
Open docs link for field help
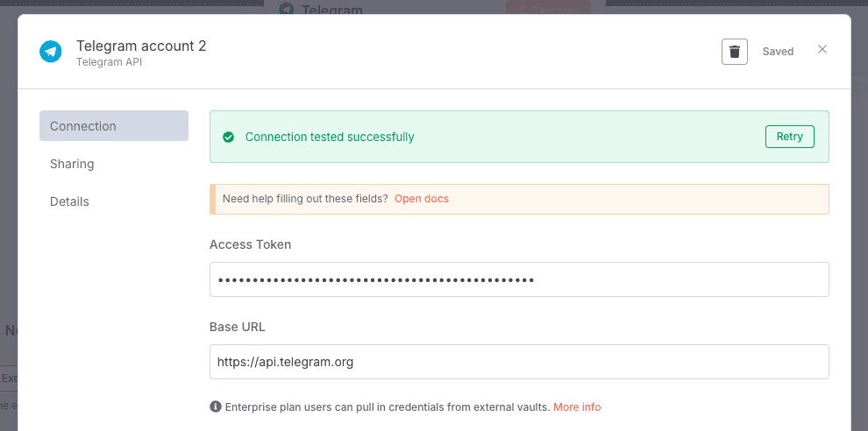421,199
